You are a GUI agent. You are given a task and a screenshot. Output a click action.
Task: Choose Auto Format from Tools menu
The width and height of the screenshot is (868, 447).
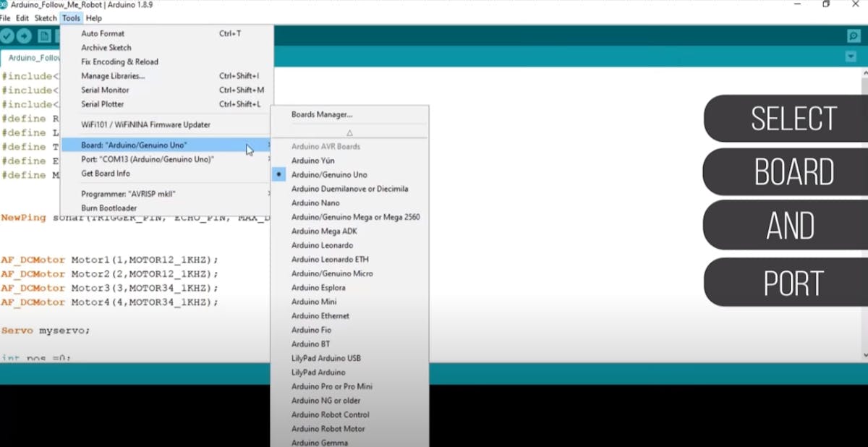(167, 33)
